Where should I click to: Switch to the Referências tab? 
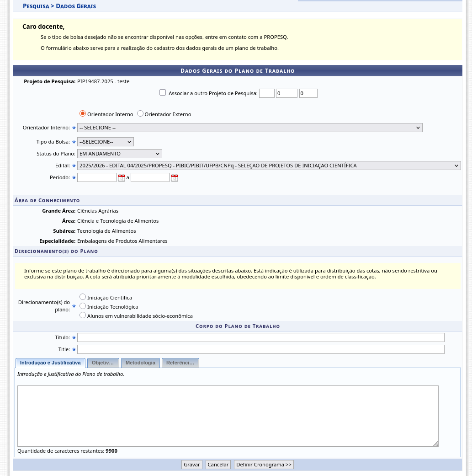click(x=180, y=363)
